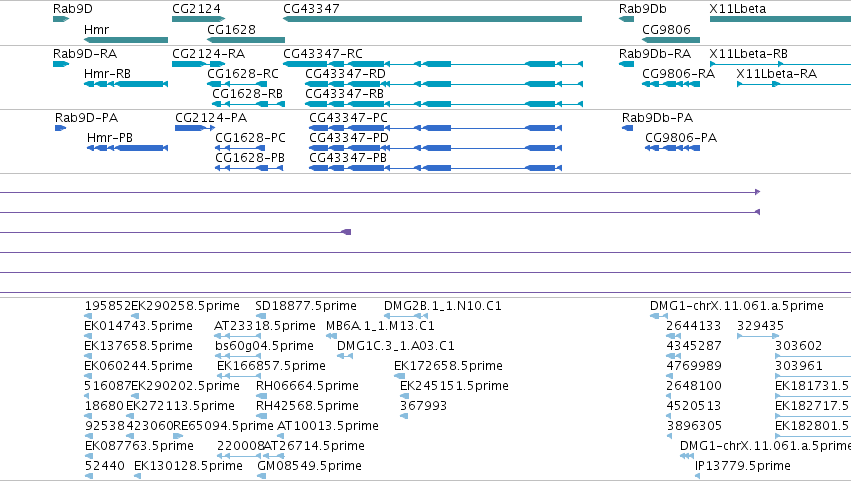Click transcript X11Lbeta-RB label

pos(748,54)
